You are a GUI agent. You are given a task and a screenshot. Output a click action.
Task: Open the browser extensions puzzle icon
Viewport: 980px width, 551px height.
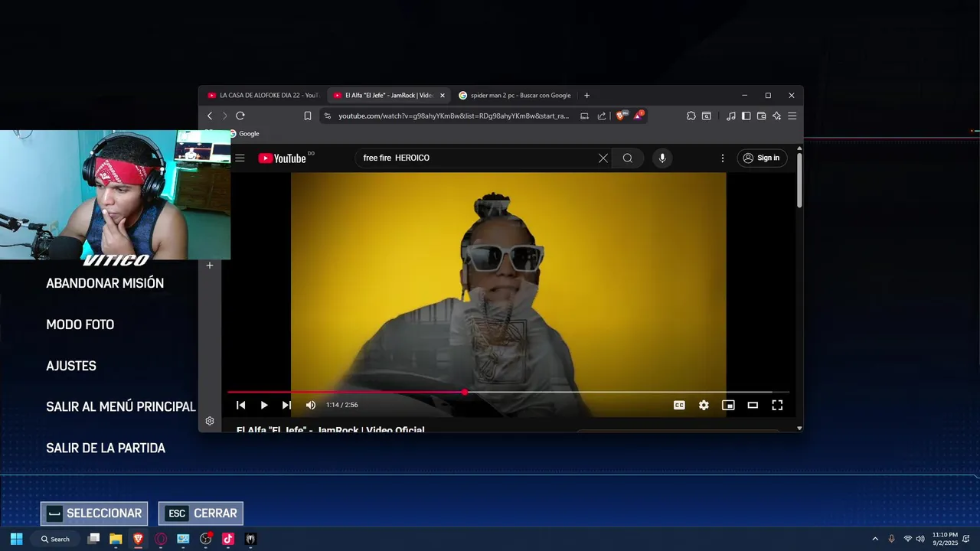click(x=691, y=116)
